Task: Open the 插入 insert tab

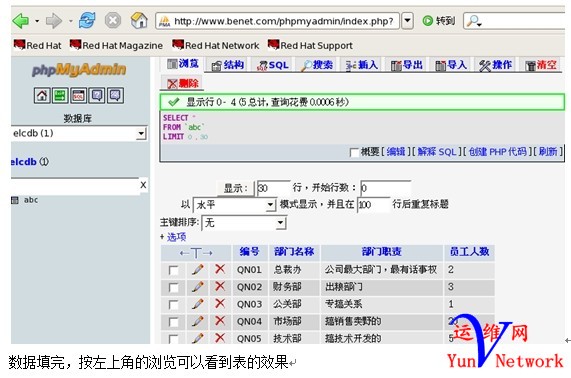Action: 362,66
